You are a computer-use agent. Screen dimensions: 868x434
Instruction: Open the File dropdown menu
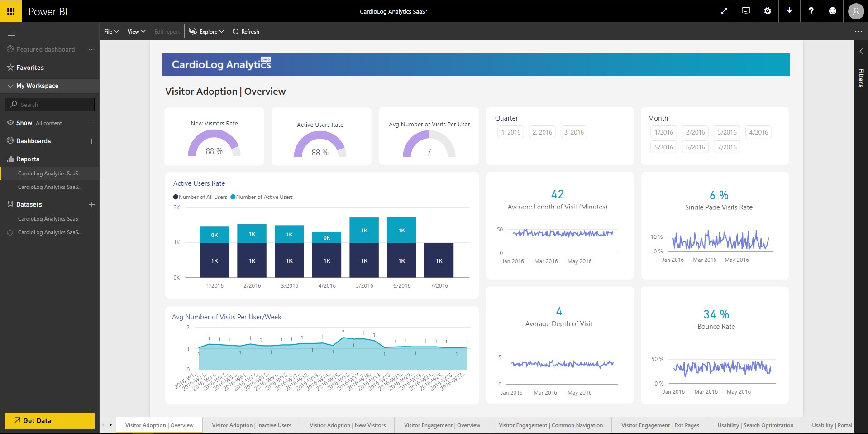pos(111,31)
